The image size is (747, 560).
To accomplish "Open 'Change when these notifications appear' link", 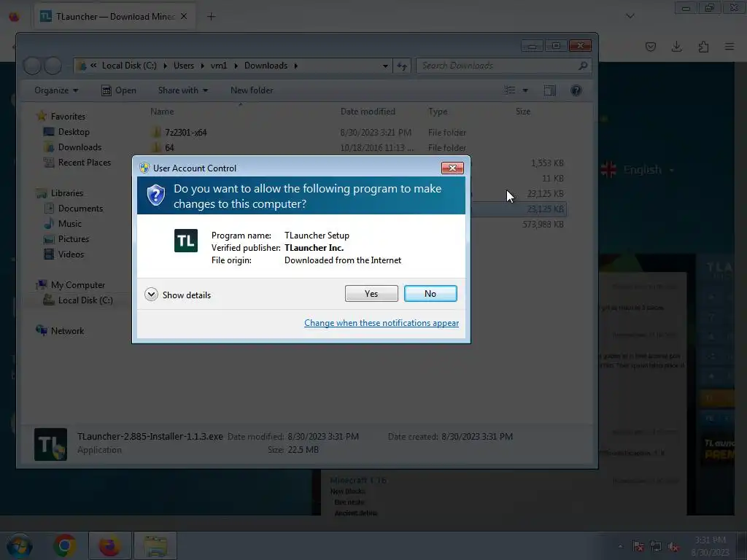I will pos(381,323).
